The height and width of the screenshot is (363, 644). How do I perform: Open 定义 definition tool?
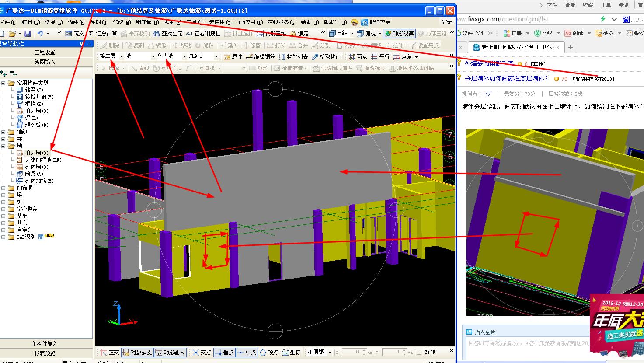coord(74,33)
